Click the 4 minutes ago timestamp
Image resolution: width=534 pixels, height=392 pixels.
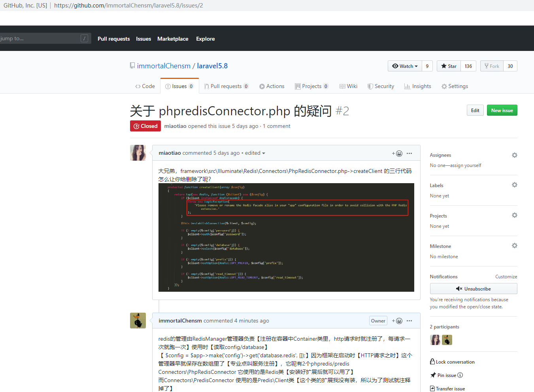251,321
